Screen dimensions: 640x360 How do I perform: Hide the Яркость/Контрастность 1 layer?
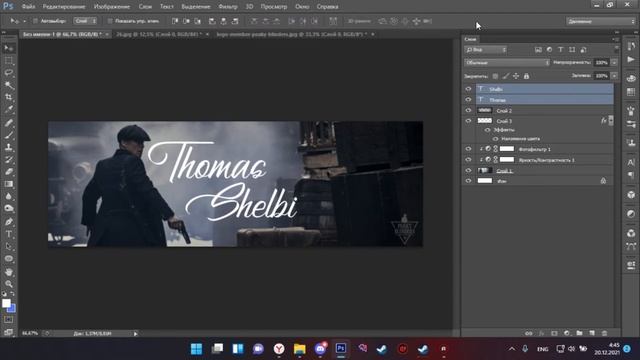click(468, 160)
